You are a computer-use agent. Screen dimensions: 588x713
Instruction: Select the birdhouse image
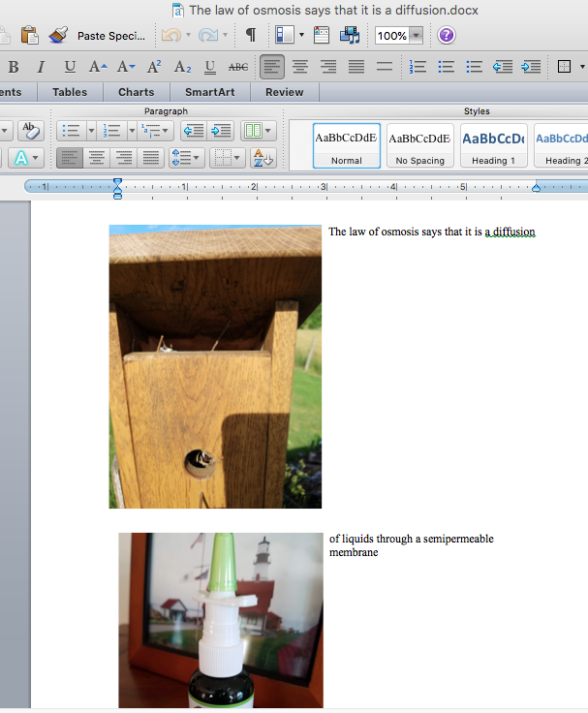coord(215,366)
